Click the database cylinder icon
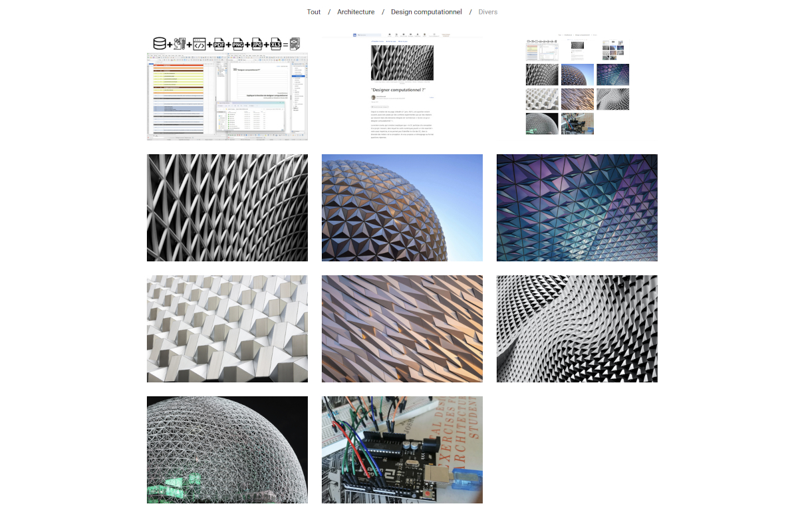This screenshot has height=532, width=798. coord(159,44)
